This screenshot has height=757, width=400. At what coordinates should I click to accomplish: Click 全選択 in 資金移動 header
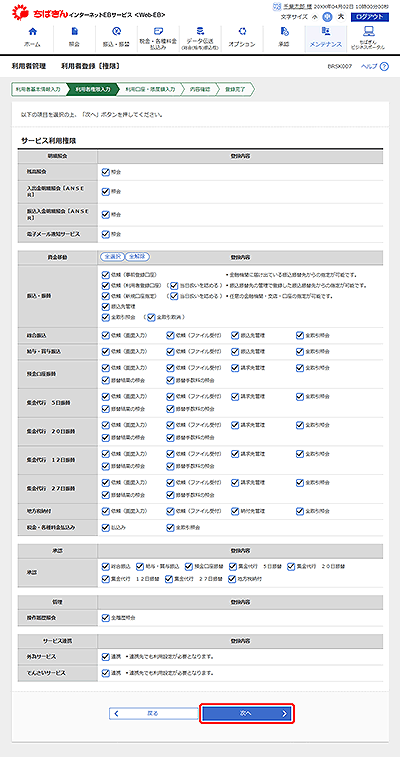(x=112, y=257)
